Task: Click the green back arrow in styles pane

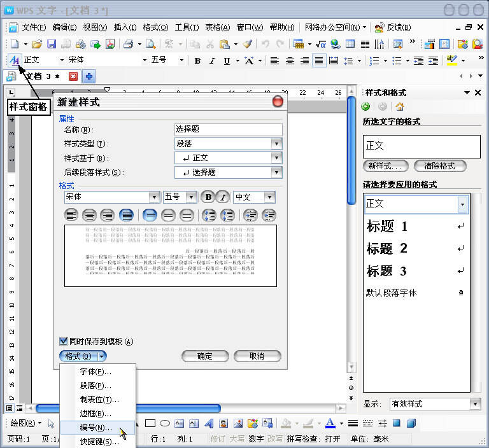Action: (366, 107)
